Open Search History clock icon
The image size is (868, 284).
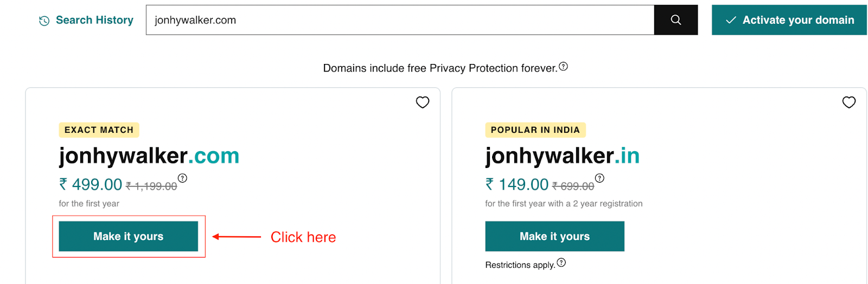pyautogui.click(x=44, y=21)
